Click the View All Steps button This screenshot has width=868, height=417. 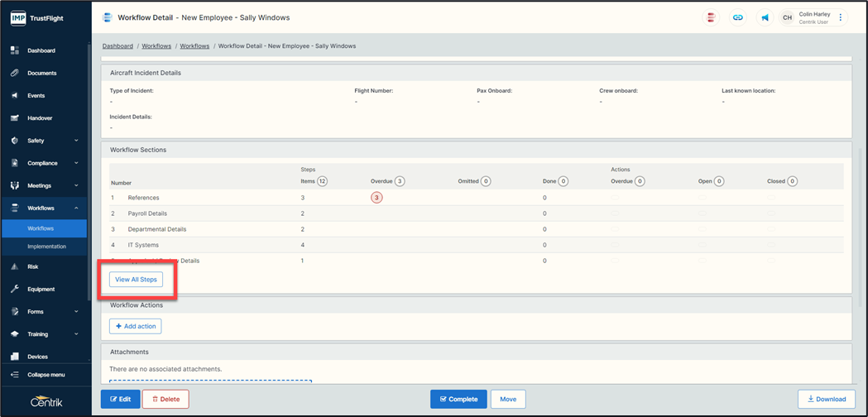136,280
